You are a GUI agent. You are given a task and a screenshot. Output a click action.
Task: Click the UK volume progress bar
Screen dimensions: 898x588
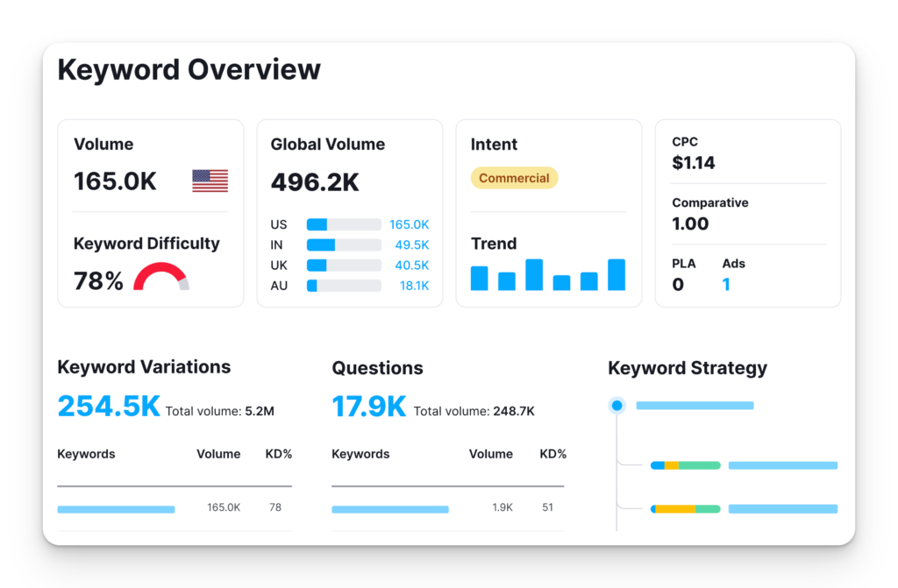coord(344,266)
